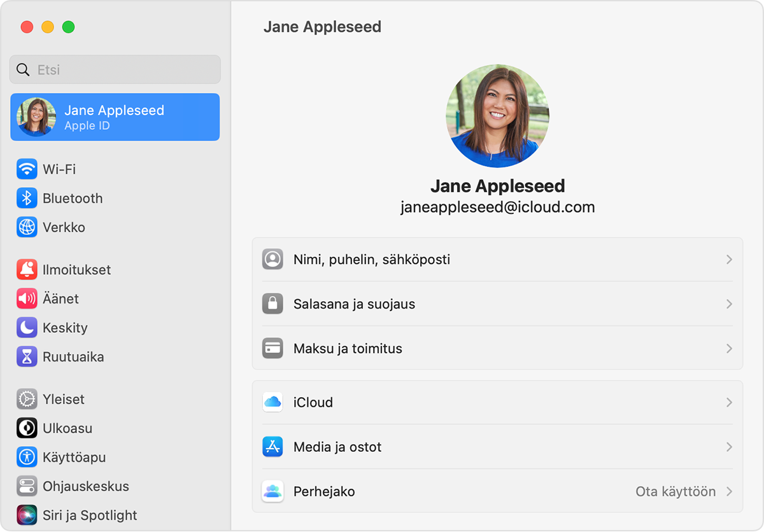
Task: Expand the Maksu ja toimitus section
Action: click(x=498, y=348)
